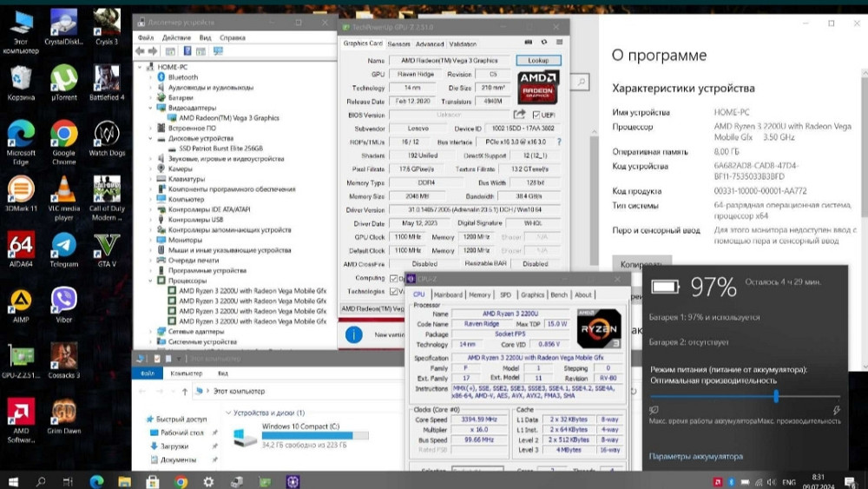Open the AMD Software desktop icon

[21, 420]
